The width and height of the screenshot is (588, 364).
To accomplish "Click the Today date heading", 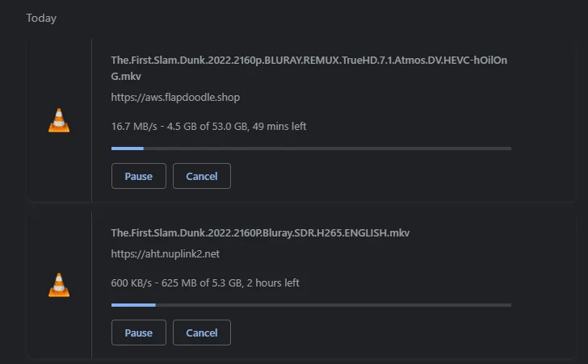I will pyautogui.click(x=41, y=18).
